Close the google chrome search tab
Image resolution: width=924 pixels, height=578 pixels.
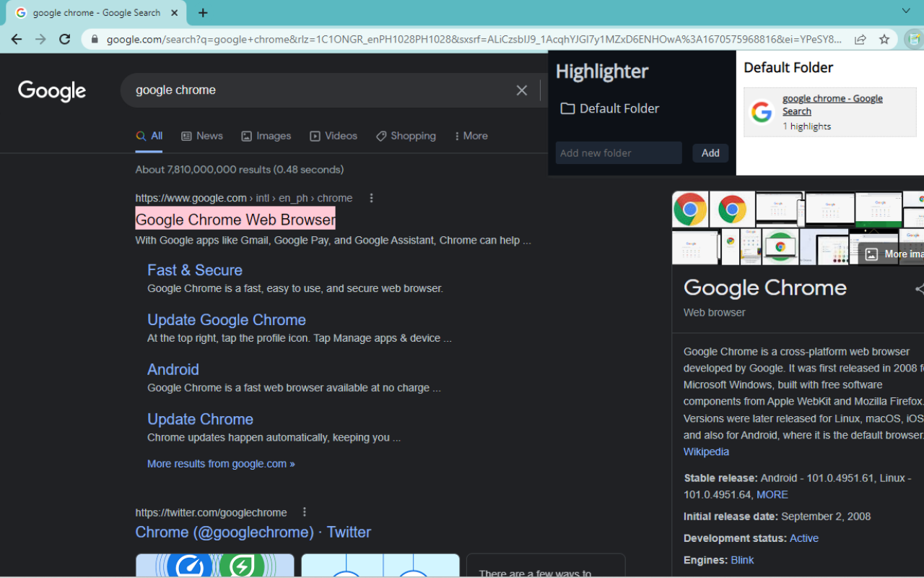click(x=174, y=13)
